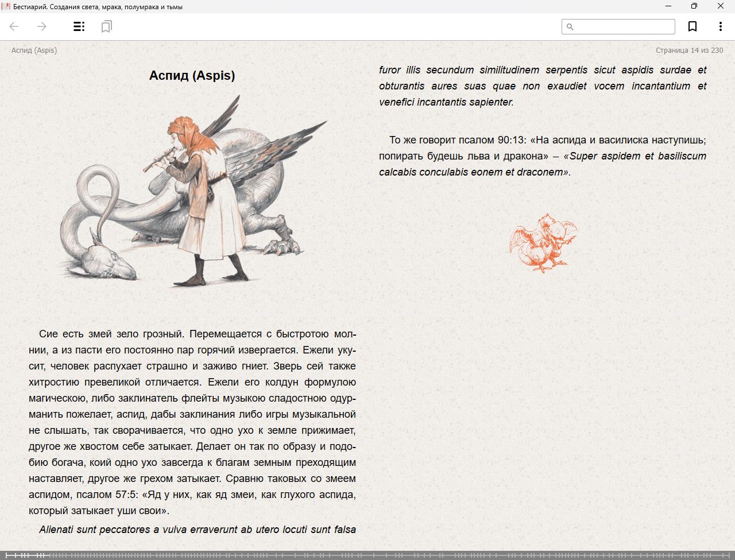
Task: Click the magnifier icon in search box
Action: (x=570, y=27)
